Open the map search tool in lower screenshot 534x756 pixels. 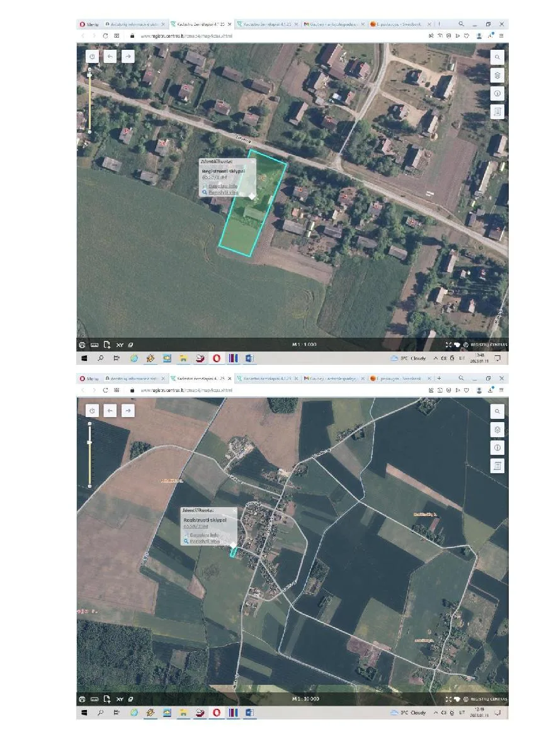[497, 411]
